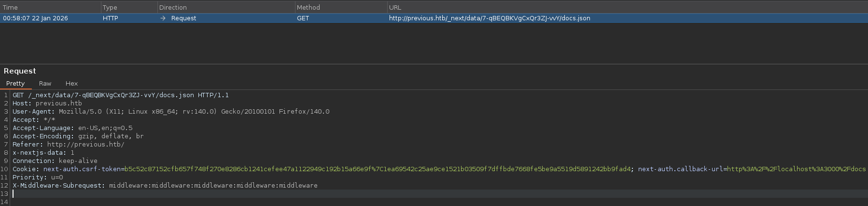Click the URL column header
This screenshot has width=868, height=206.
[x=395, y=7]
